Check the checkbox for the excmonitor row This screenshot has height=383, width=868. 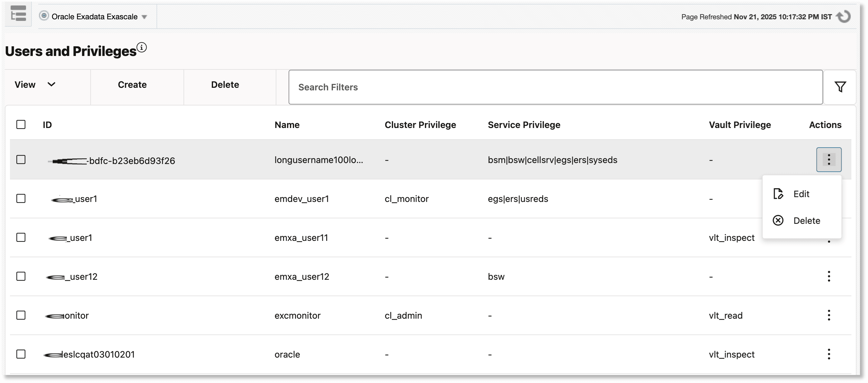(21, 315)
